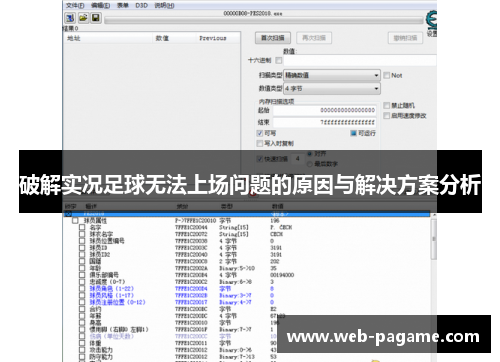
Task: Open the D3D menu
Action: click(x=141, y=5)
